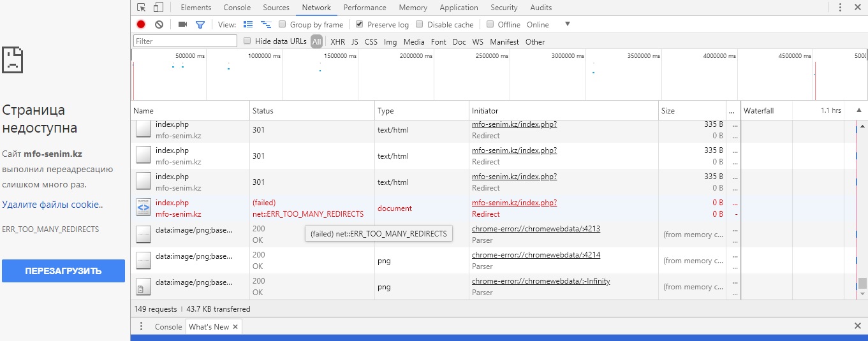Open the DevTools three-dot customize menu
This screenshot has height=341, width=868.
[839, 8]
